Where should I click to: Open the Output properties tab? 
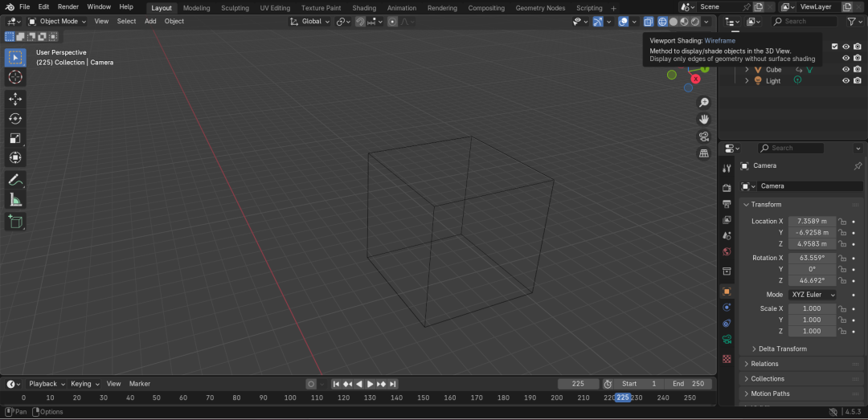[x=727, y=204]
